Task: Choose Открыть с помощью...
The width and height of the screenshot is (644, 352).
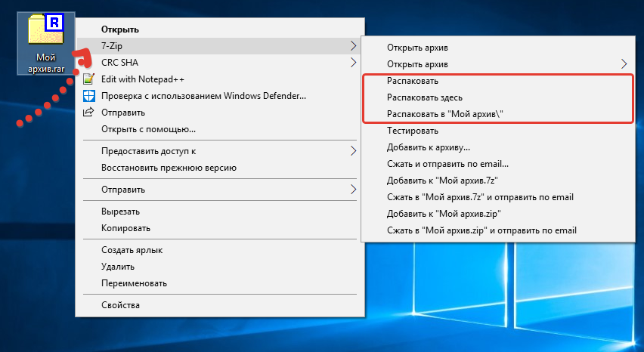Action: click(x=220, y=129)
